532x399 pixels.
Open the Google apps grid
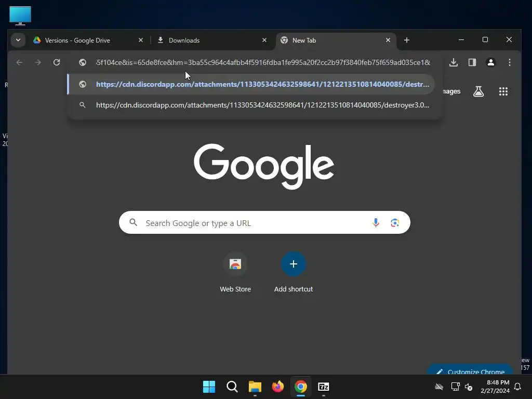(x=503, y=91)
